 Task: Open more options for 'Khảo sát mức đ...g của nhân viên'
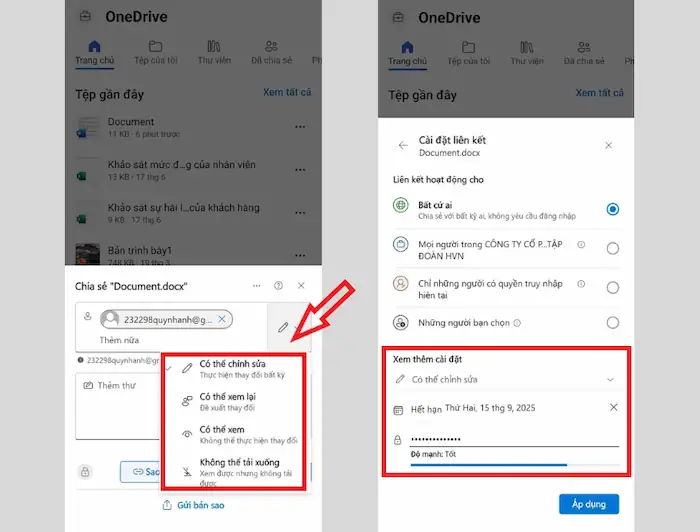click(300, 170)
